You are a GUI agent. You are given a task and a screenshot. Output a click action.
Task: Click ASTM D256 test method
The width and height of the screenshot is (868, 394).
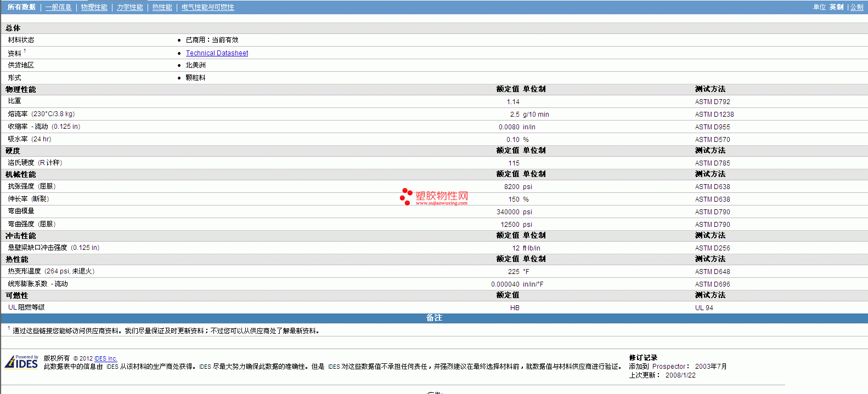pos(712,248)
